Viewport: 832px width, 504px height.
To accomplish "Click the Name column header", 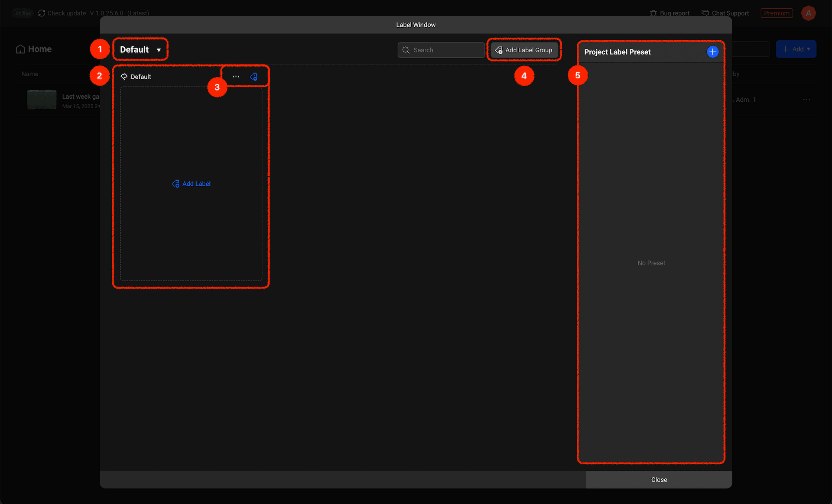I will pyautogui.click(x=30, y=74).
